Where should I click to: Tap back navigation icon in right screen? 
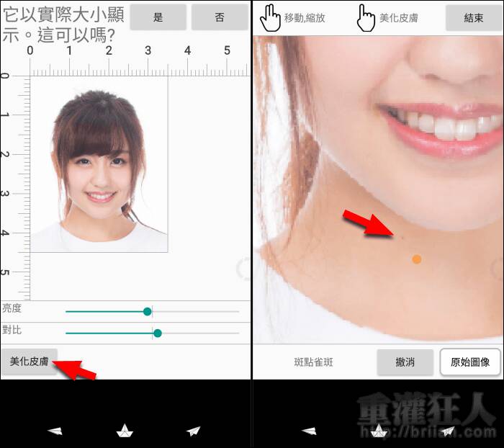(309, 431)
